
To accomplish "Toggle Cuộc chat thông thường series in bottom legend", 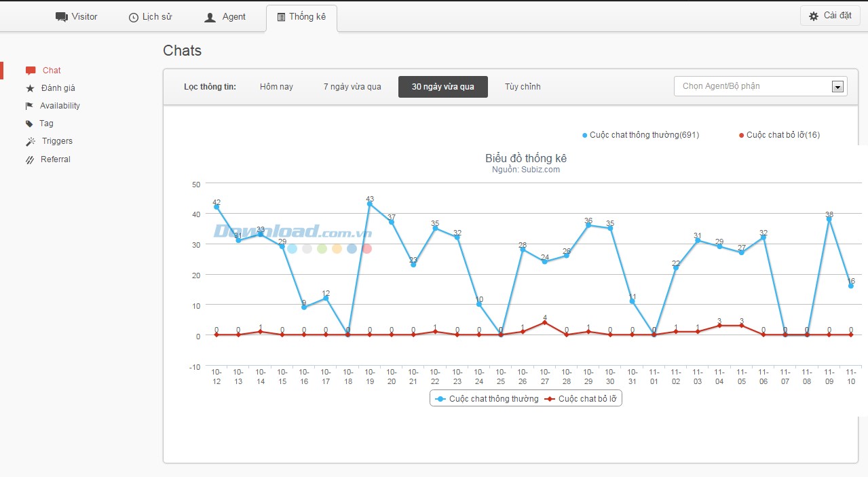I will pos(487,399).
